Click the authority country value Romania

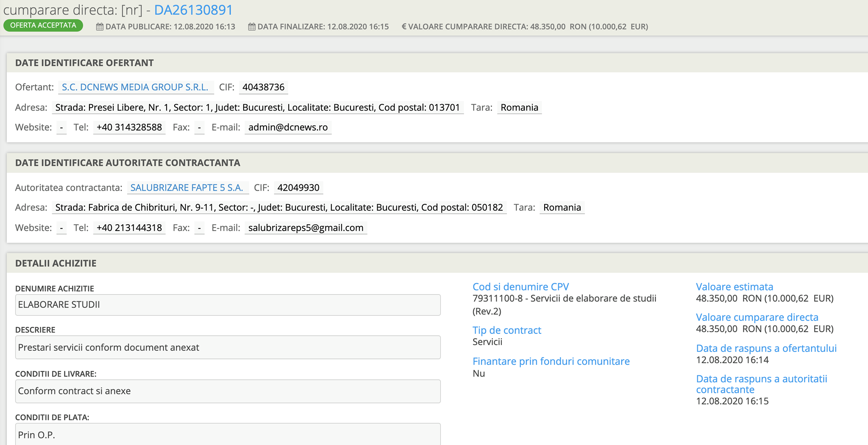pos(562,208)
